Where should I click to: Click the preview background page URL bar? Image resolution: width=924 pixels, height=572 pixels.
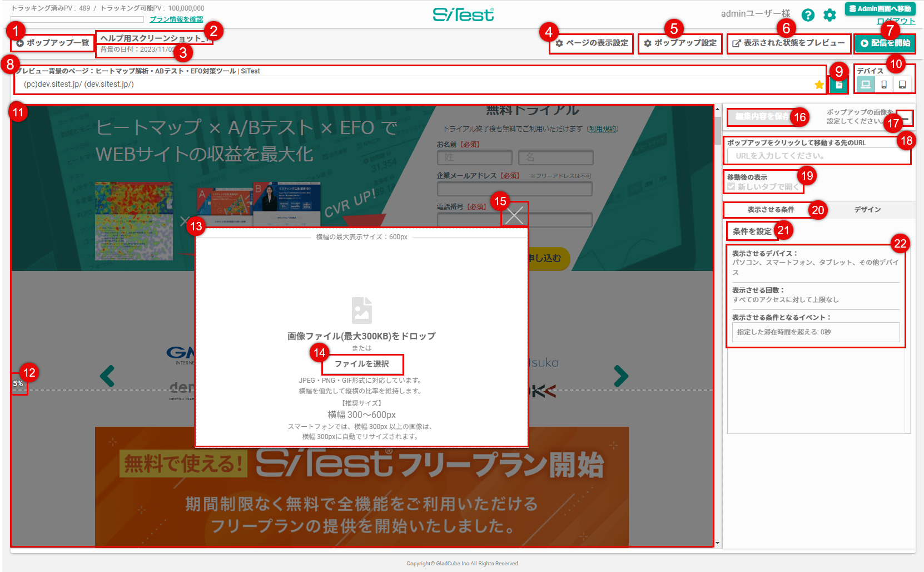(420, 85)
